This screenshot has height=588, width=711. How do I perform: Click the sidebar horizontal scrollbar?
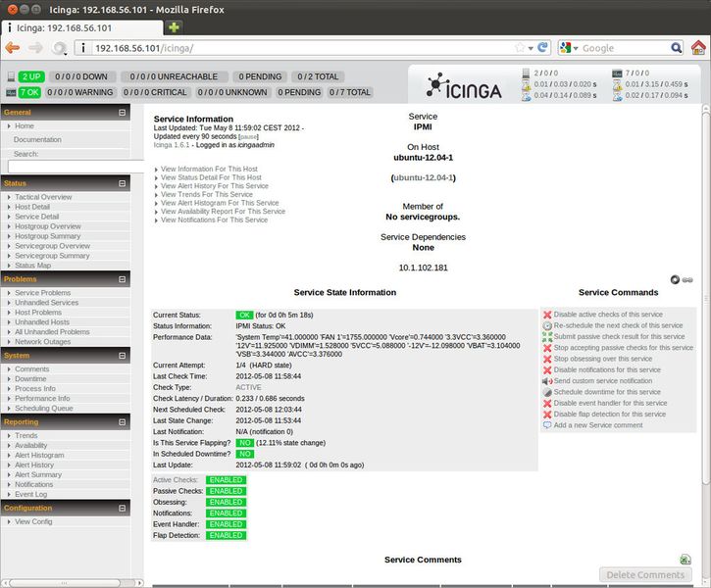click(x=64, y=582)
